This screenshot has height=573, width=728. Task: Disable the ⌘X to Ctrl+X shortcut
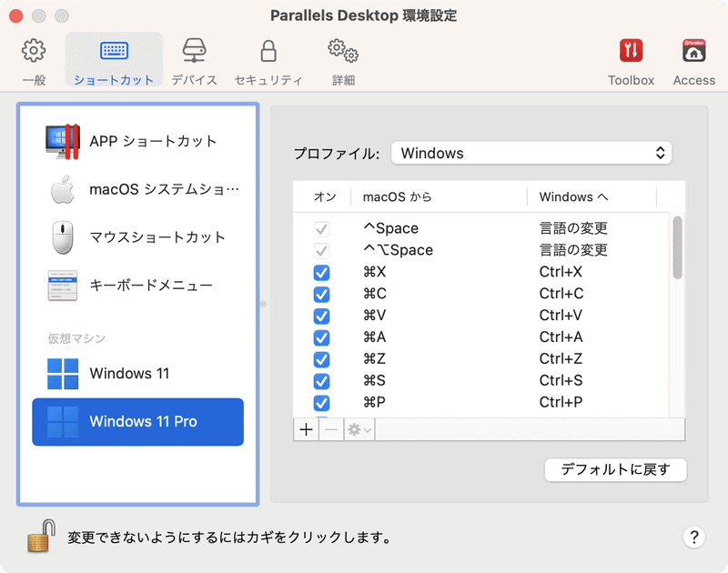321,272
